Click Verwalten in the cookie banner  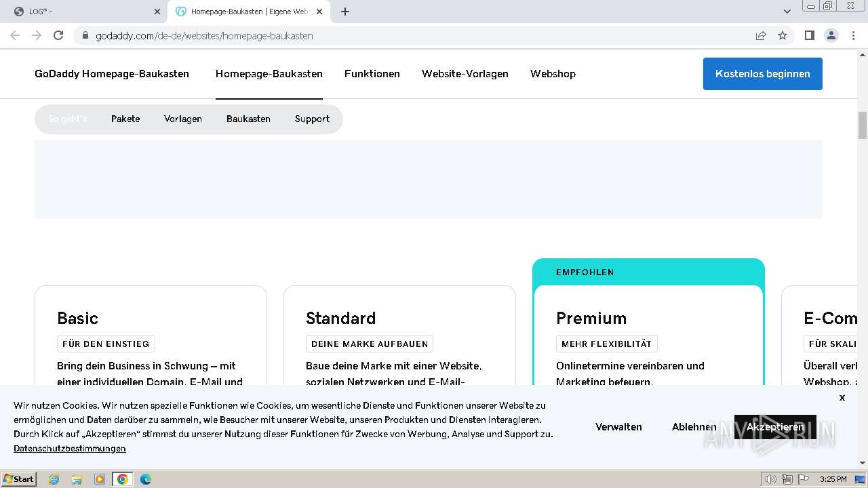pyautogui.click(x=618, y=427)
